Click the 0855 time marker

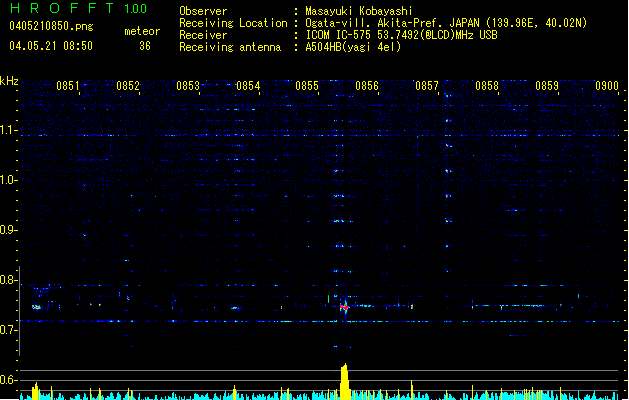tap(307, 86)
